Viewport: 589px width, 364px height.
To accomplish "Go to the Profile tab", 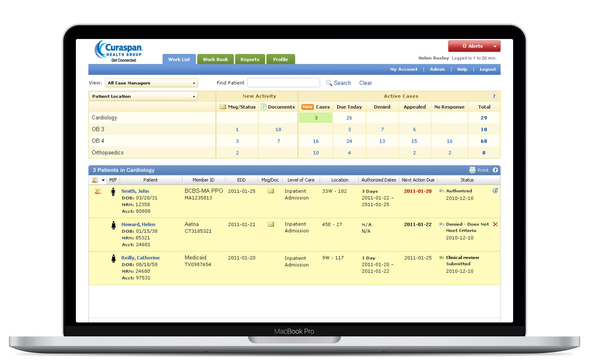I will 280,59.
